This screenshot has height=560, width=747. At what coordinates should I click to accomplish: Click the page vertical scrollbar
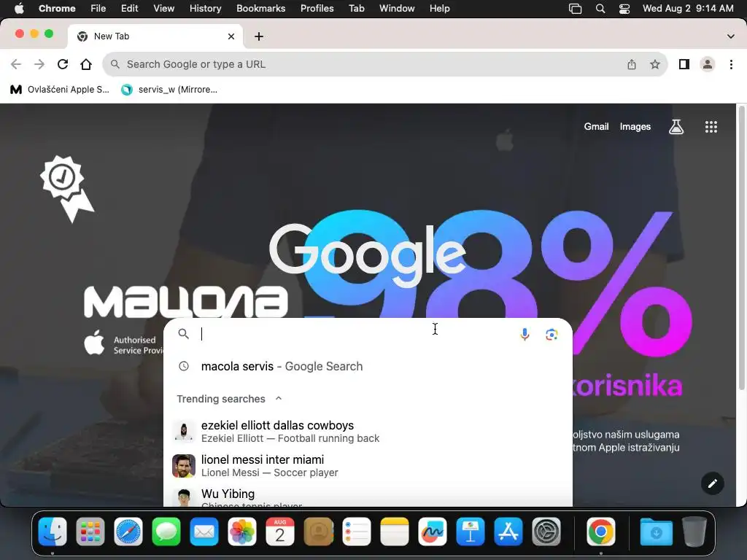(741, 248)
